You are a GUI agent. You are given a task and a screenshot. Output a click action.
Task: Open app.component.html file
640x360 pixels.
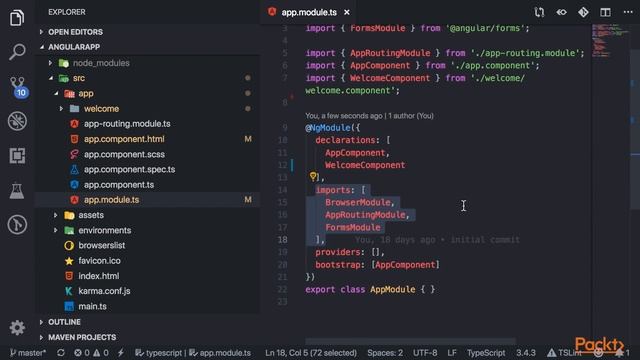(124, 139)
